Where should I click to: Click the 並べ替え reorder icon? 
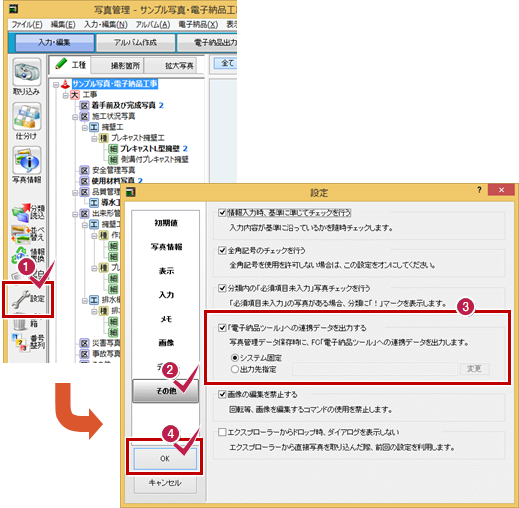coord(28,234)
